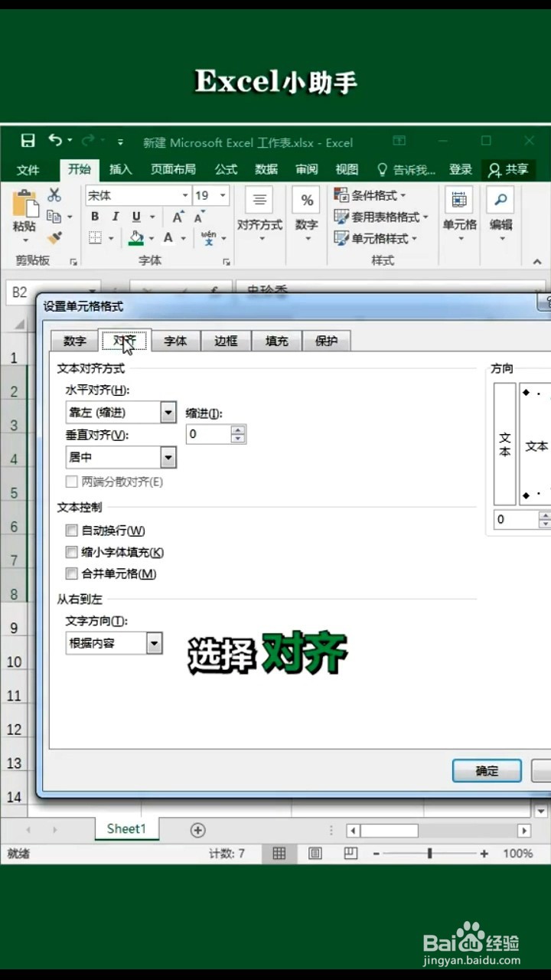Click 告诉我 tell me lightbulb
Screen dimensions: 551x980
pos(406,169)
